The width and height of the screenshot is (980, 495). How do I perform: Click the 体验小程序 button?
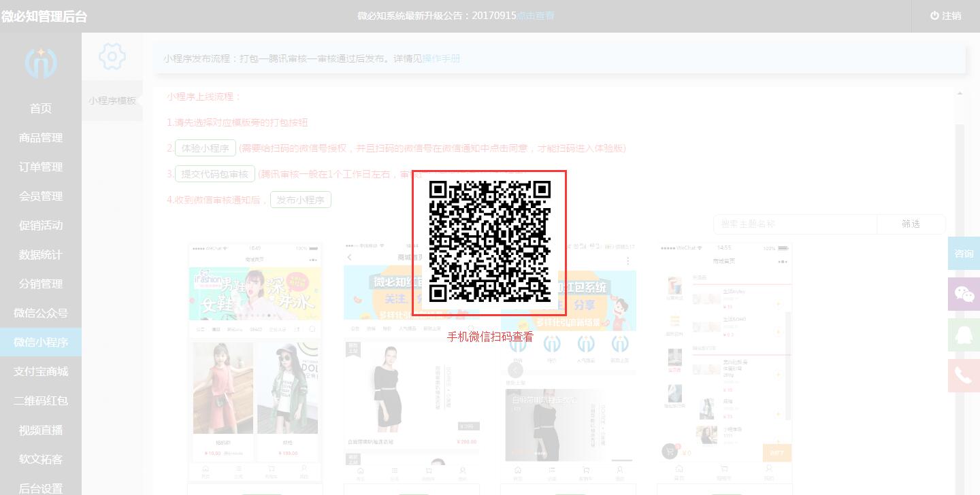pos(205,148)
